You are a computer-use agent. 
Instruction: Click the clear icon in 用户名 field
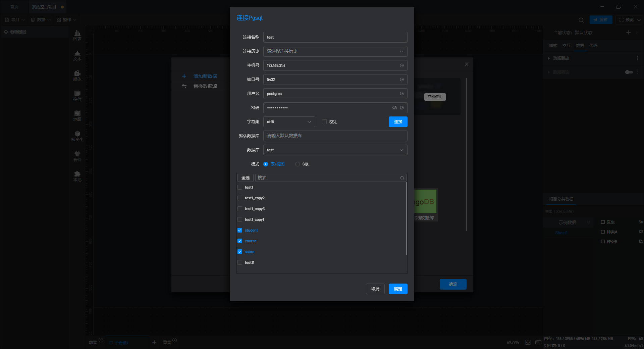pos(402,94)
